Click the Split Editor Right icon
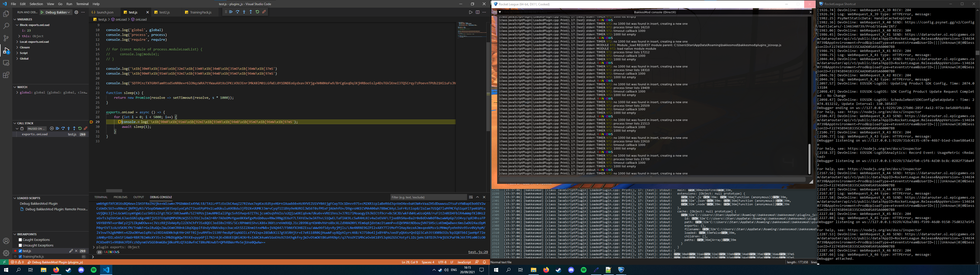 pos(477,12)
